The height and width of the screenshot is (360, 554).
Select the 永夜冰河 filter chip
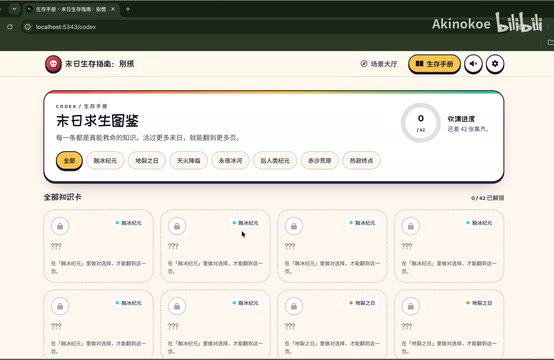230,161
